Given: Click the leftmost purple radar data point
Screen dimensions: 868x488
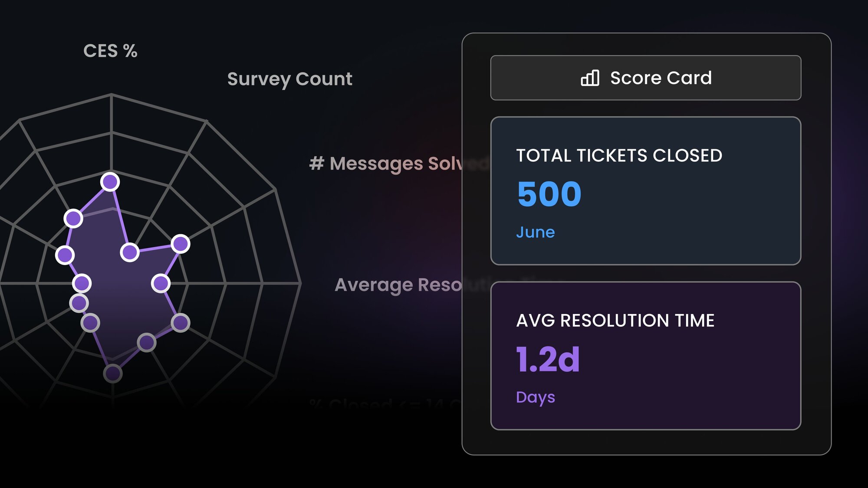Looking at the screenshot, I should [x=65, y=255].
